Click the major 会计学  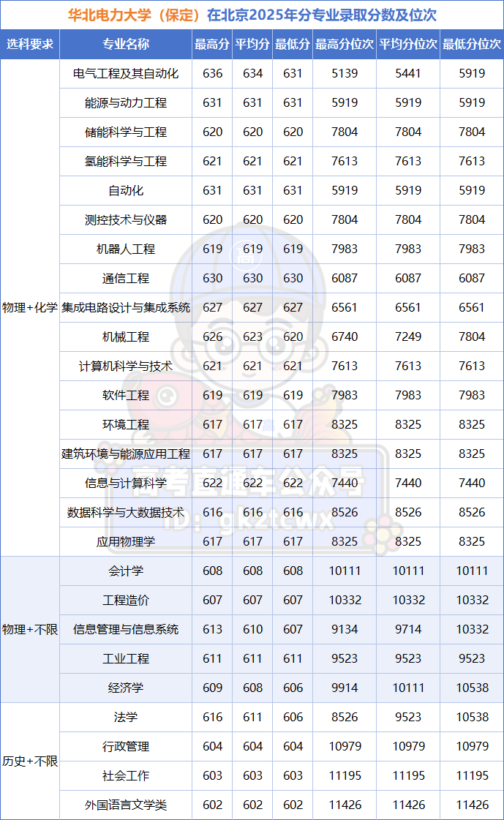pos(126,571)
